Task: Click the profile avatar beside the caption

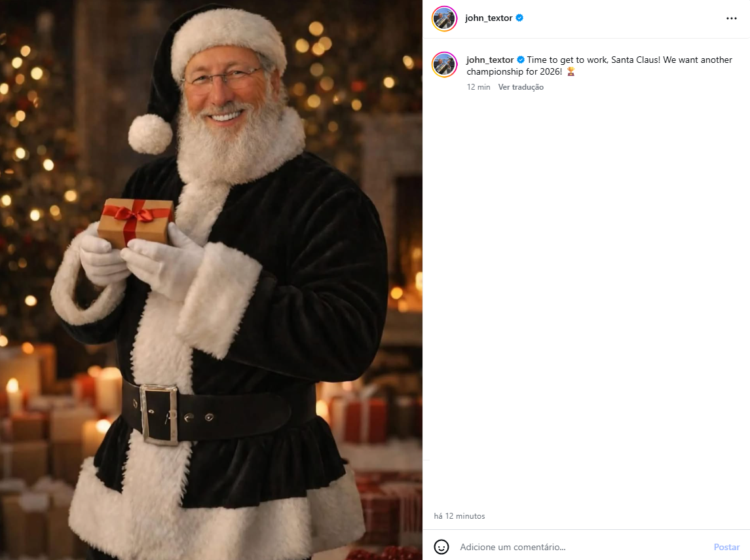Action: coord(444,65)
